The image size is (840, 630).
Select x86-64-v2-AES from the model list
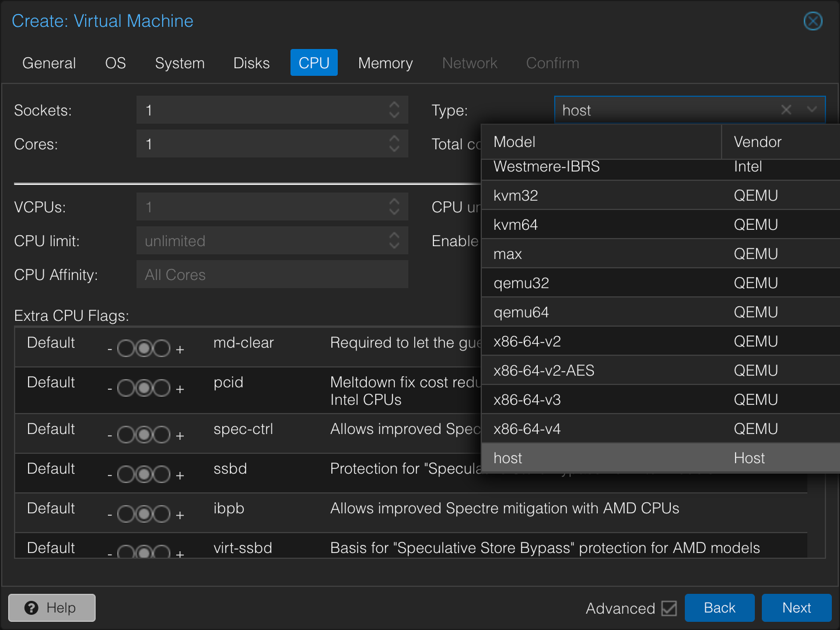[544, 370]
